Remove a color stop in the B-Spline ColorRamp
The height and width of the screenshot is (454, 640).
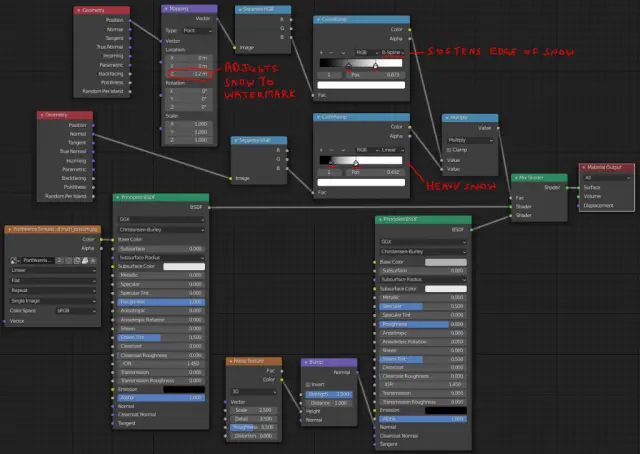pyautogui.click(x=331, y=53)
